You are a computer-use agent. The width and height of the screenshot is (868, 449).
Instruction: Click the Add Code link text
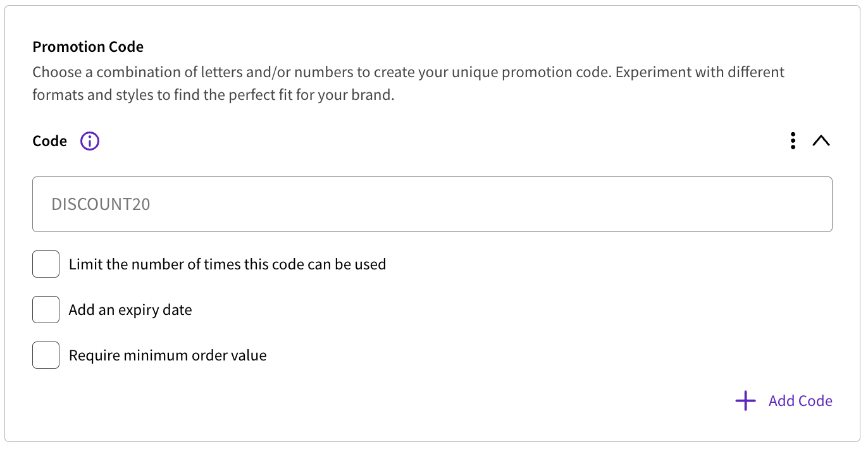click(800, 401)
